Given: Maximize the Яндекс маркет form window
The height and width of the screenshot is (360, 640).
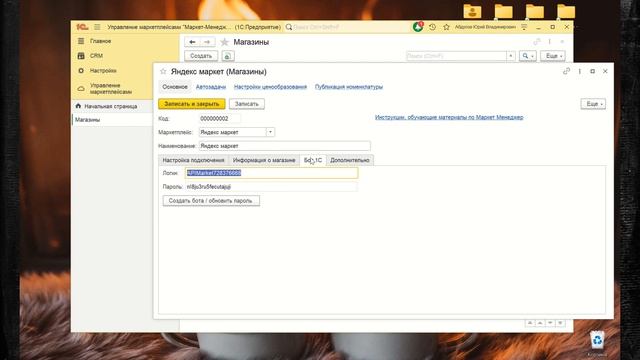Looking at the screenshot, I should tap(593, 71).
